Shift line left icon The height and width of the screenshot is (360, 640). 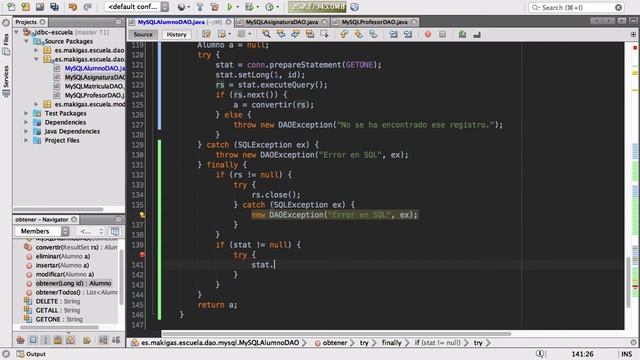(393, 34)
